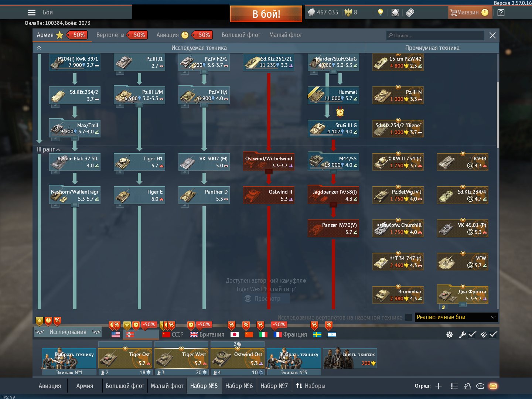Select the Tiger West crew slot

tap(181, 358)
